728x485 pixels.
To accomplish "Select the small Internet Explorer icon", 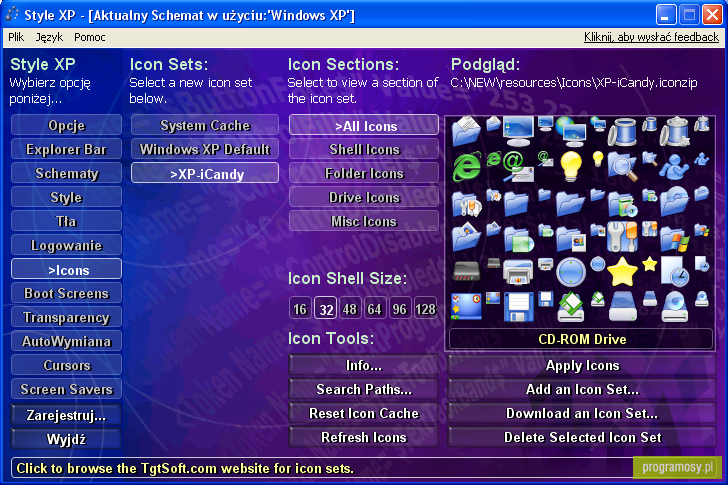I will coord(494,159).
